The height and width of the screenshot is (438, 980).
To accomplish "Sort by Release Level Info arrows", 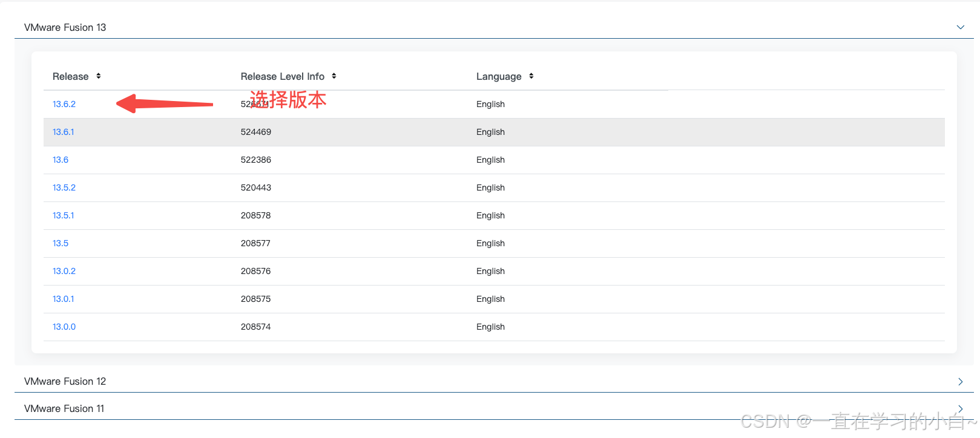I will tap(334, 76).
